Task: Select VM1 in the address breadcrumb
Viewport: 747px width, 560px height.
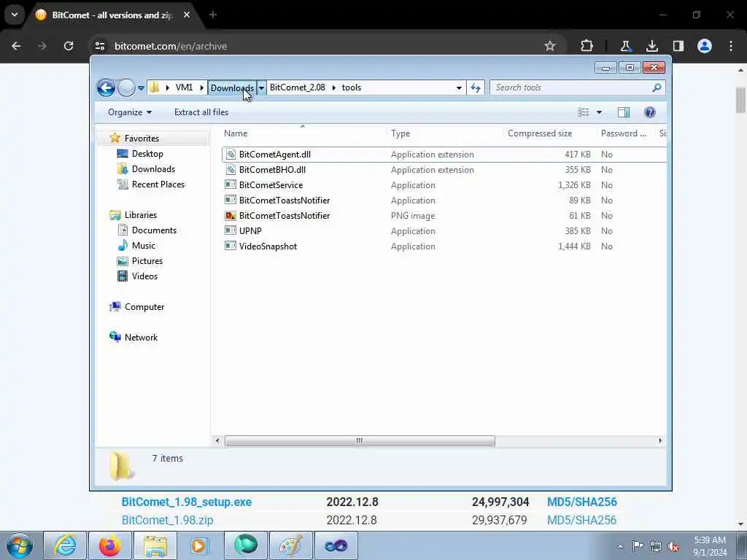Action: 184,87
